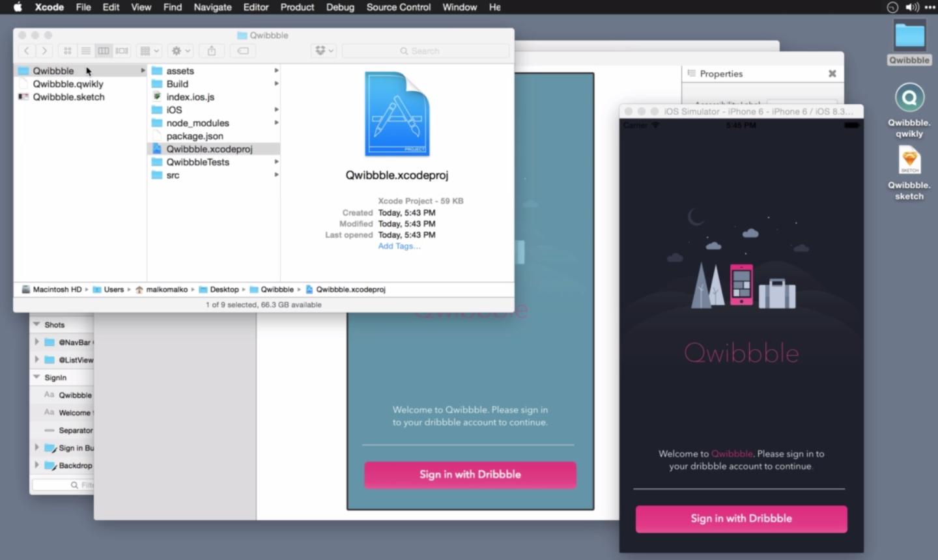Open the Edit menu
Viewport: 938px width, 560px height.
pyautogui.click(x=111, y=7)
